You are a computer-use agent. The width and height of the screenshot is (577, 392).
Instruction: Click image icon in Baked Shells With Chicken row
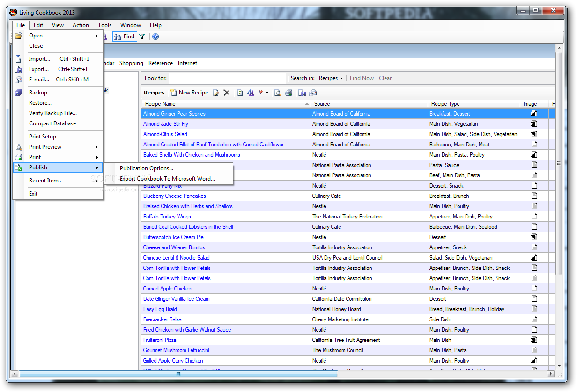534,155
